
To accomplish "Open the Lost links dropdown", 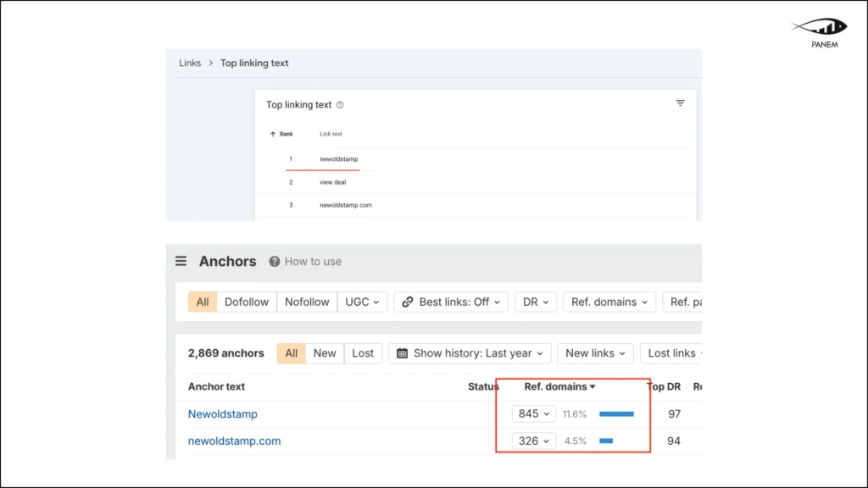I will click(x=671, y=353).
